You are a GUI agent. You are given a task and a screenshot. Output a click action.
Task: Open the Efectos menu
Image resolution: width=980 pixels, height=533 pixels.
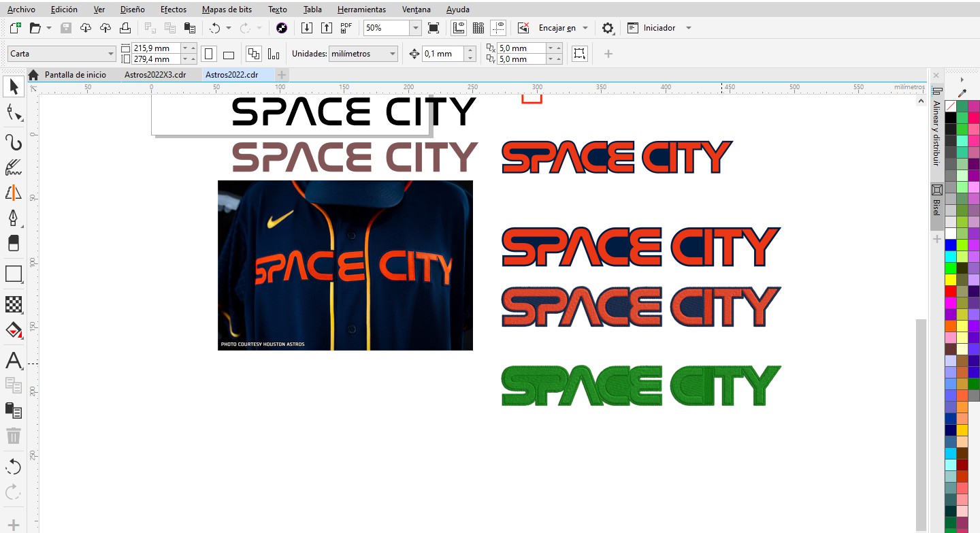[174, 10]
